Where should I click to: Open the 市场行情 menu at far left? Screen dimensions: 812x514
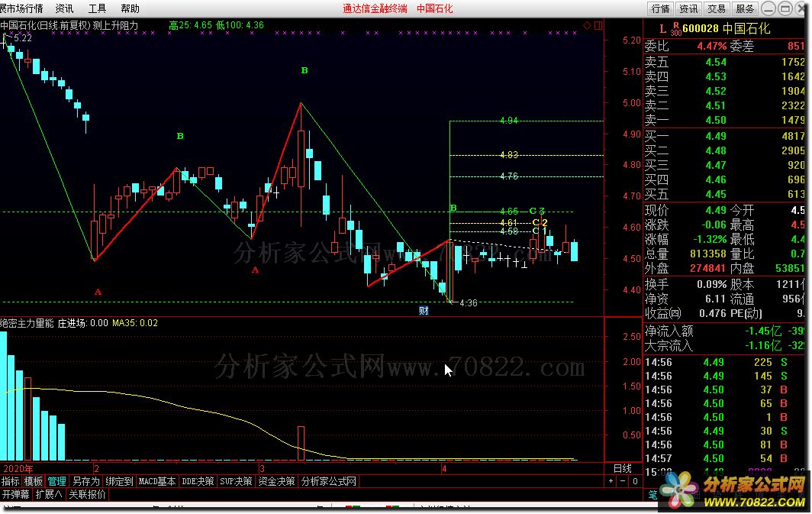click(x=21, y=9)
